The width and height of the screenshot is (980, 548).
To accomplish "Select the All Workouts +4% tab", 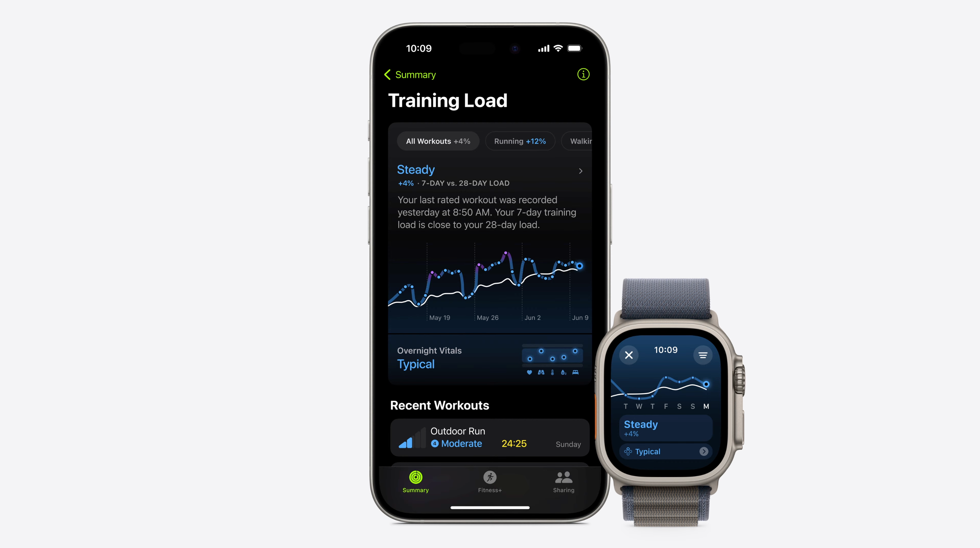I will click(437, 141).
